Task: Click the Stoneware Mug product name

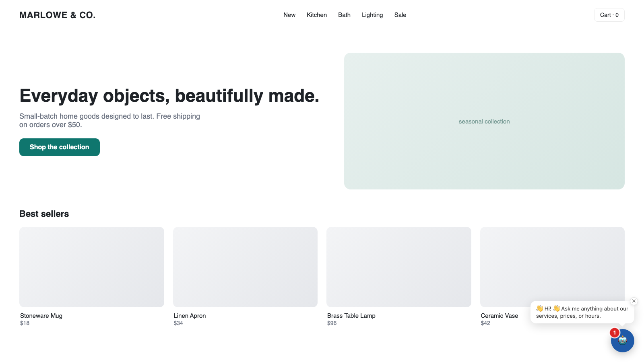Action: pos(41,316)
